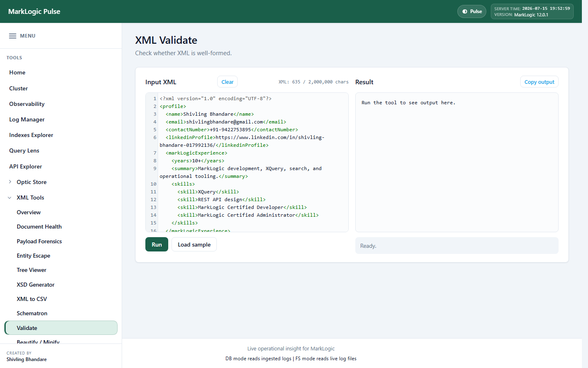This screenshot has width=588, height=368.
Task: Click the XQuery skill line
Action: [208, 192]
